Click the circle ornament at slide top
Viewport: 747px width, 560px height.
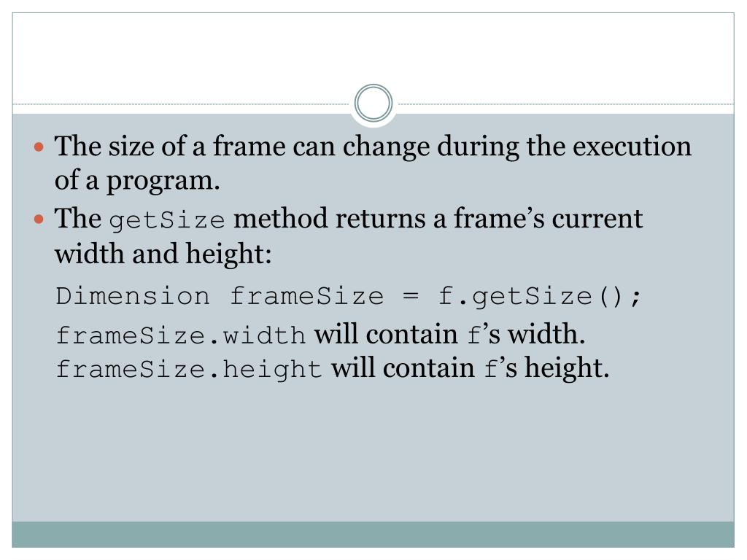(373, 103)
